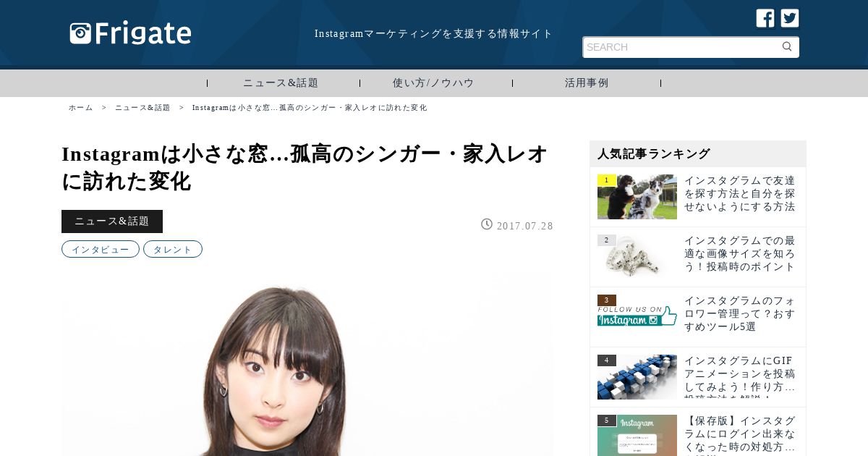Click the date 2017.07.28
The height and width of the screenshot is (456, 868).
(x=525, y=226)
